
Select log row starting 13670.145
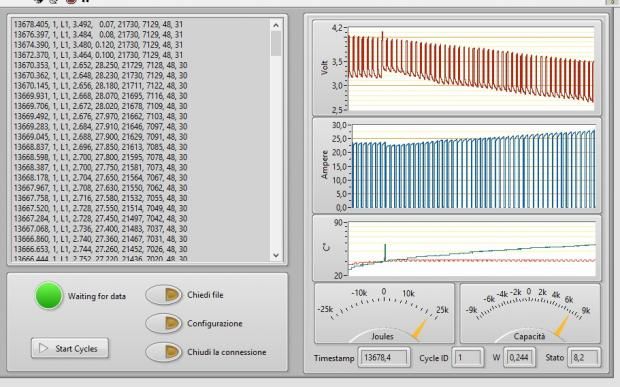pyautogui.click(x=100, y=86)
